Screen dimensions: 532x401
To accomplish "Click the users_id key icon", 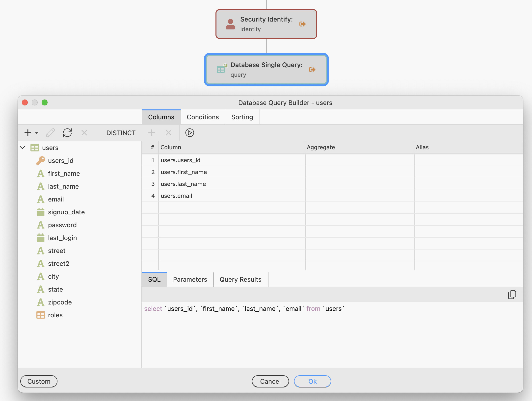I will point(41,161).
